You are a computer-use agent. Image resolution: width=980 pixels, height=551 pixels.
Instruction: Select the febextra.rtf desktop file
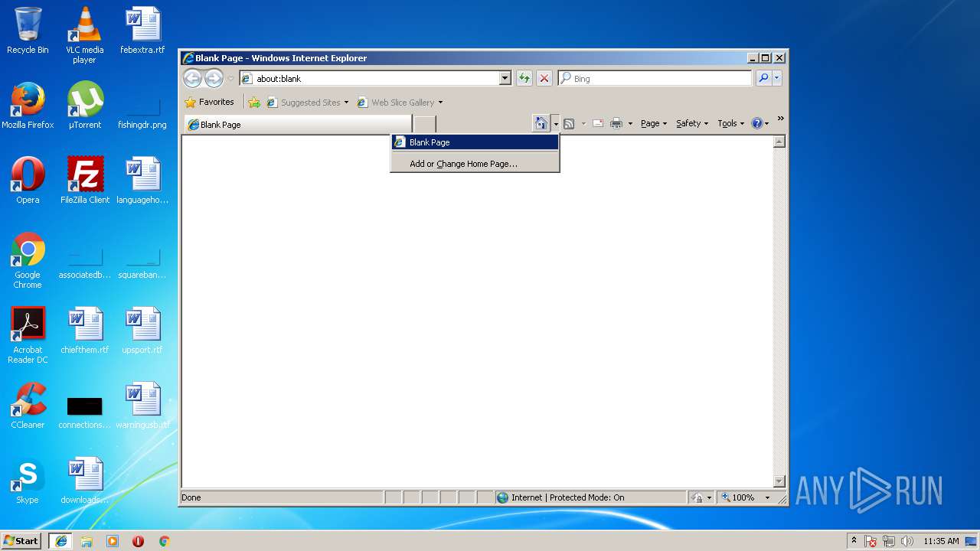[x=142, y=31]
